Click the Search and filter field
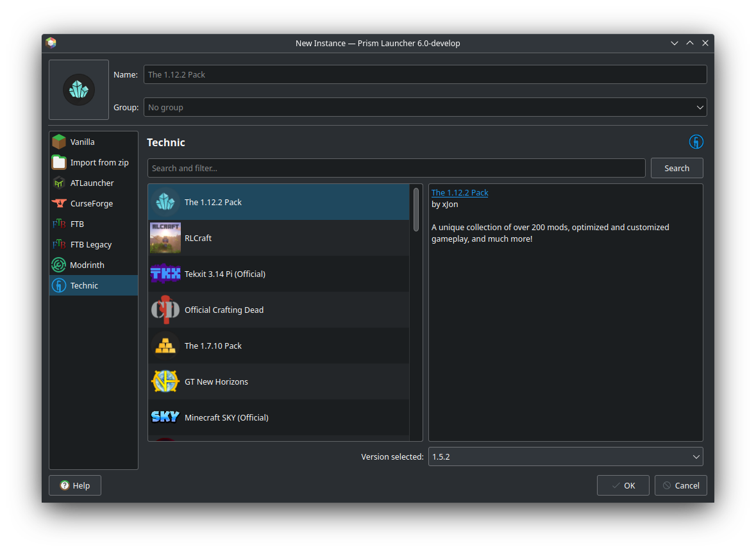The image size is (756, 552). click(x=396, y=168)
